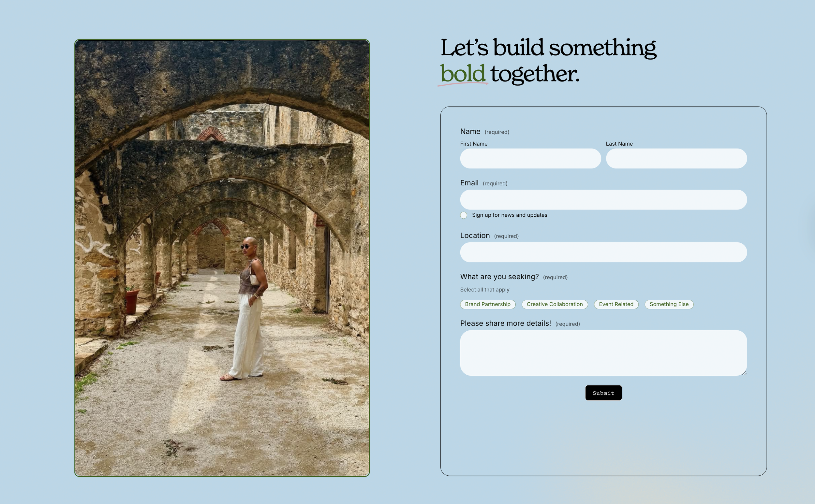Click into the Location field
This screenshot has height=504, width=815.
(603, 252)
